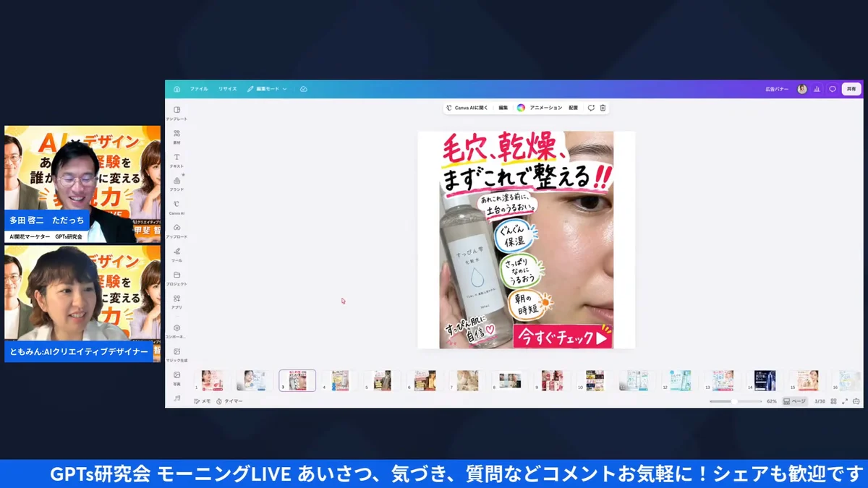
Task: Select page 5 thumbnail
Action: click(x=382, y=380)
